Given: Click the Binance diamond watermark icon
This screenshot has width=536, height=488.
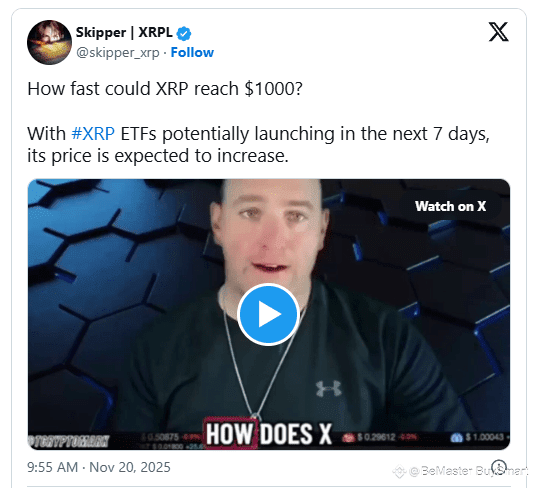Looking at the screenshot, I should 399,472.
